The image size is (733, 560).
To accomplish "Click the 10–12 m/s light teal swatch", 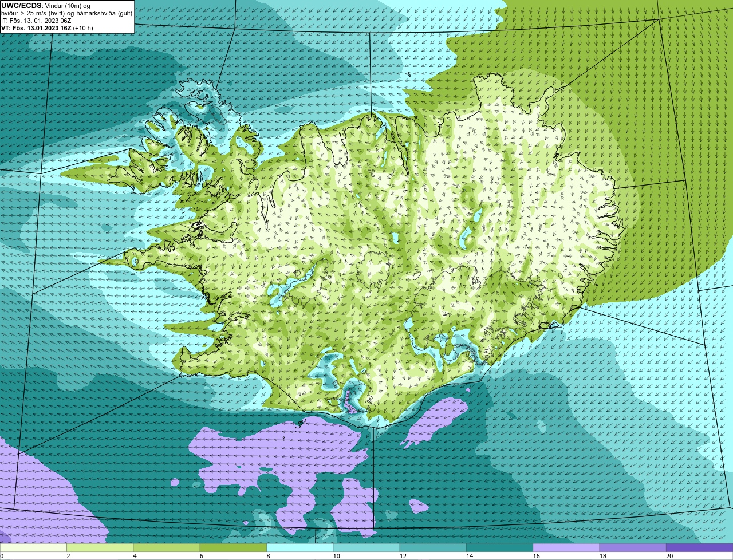I will [x=366, y=547].
